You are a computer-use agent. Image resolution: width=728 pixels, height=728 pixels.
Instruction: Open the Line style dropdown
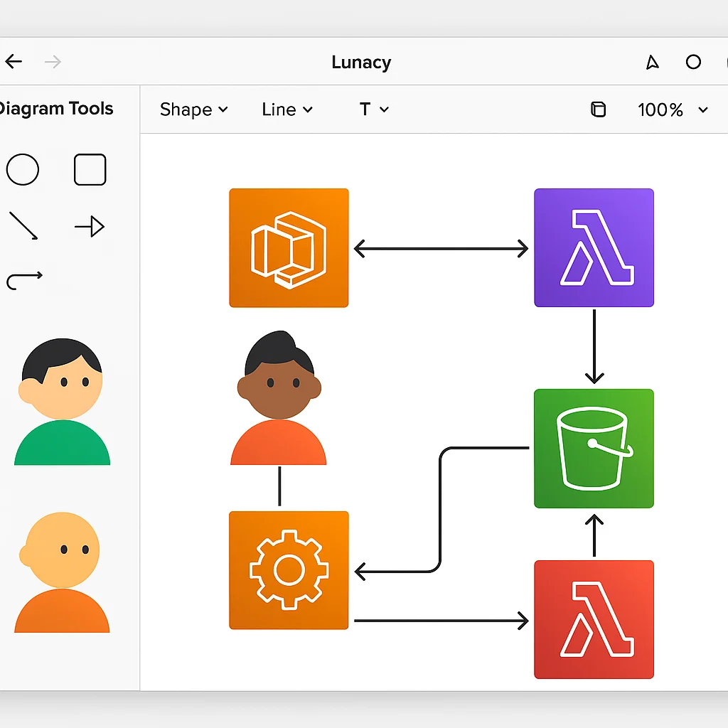[286, 109]
